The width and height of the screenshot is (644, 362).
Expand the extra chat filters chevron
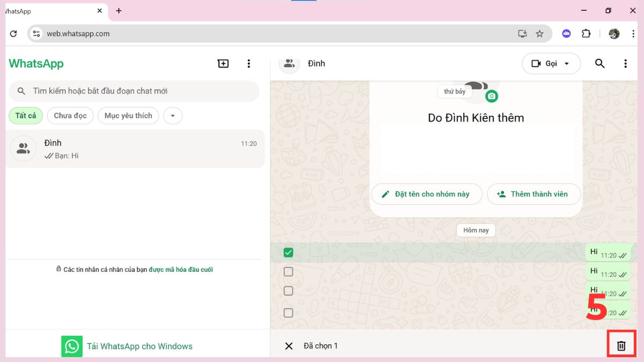(172, 116)
